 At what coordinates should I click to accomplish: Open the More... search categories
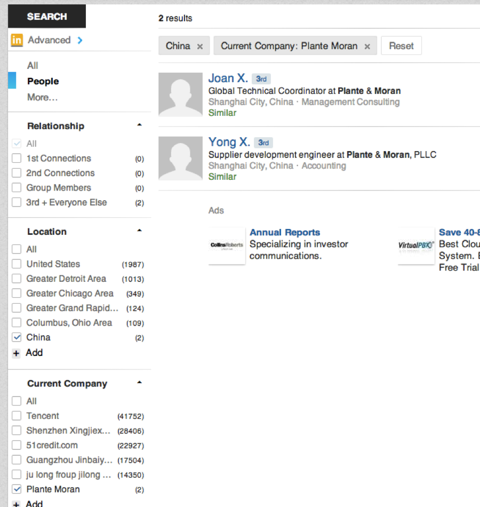point(42,97)
